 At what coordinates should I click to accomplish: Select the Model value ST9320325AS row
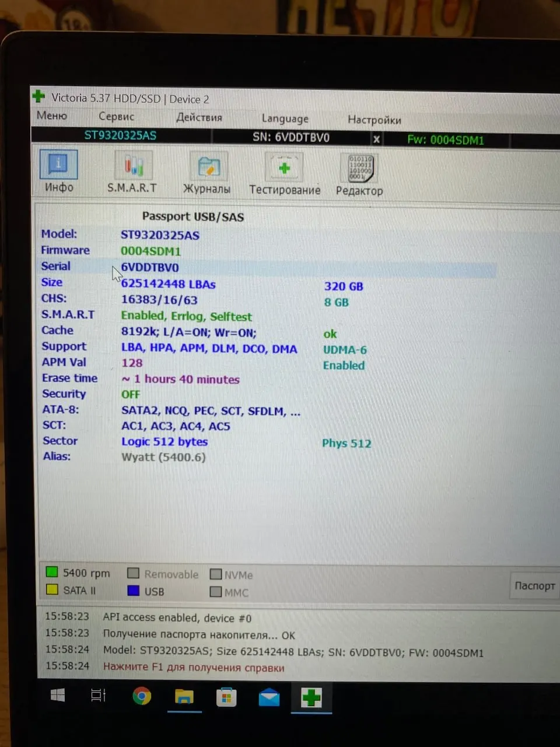pos(160,235)
